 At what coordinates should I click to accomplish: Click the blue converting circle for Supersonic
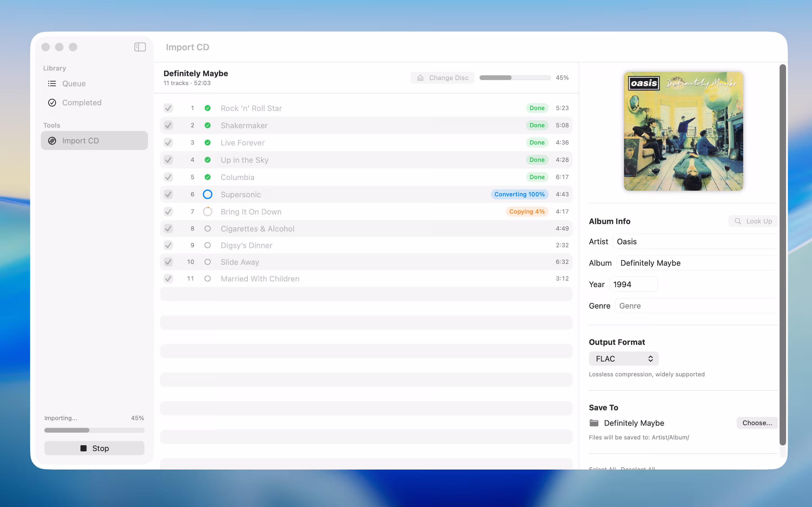207,194
